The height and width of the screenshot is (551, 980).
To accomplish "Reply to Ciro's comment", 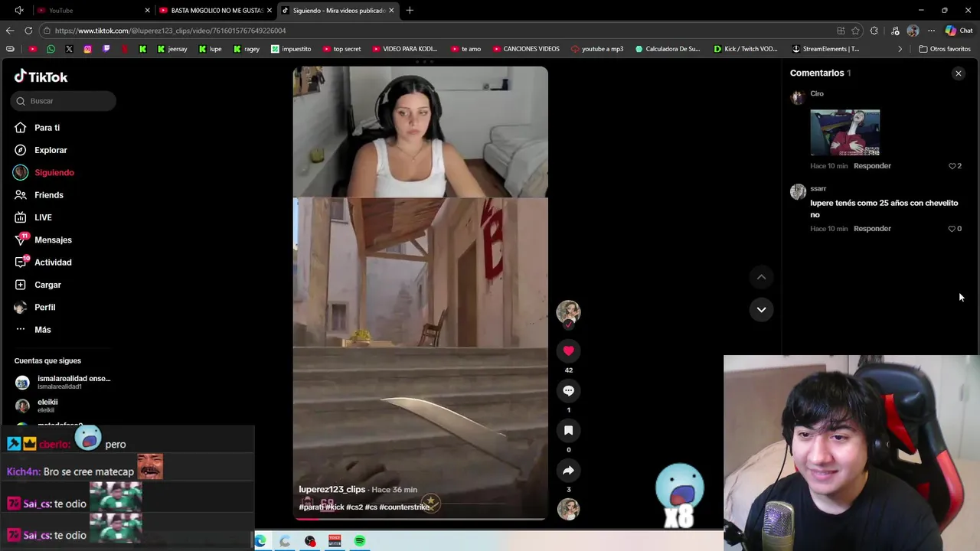I will [872, 166].
